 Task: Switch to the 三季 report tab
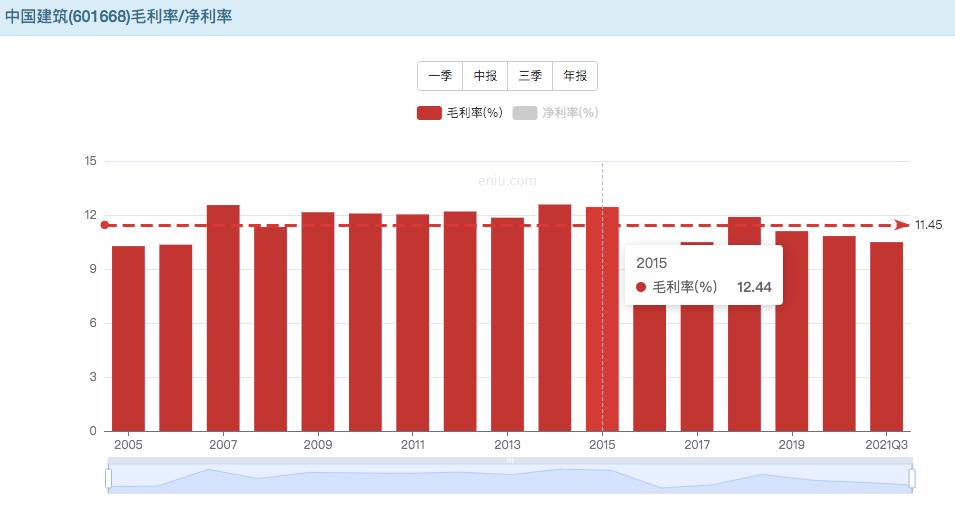pyautogui.click(x=530, y=76)
